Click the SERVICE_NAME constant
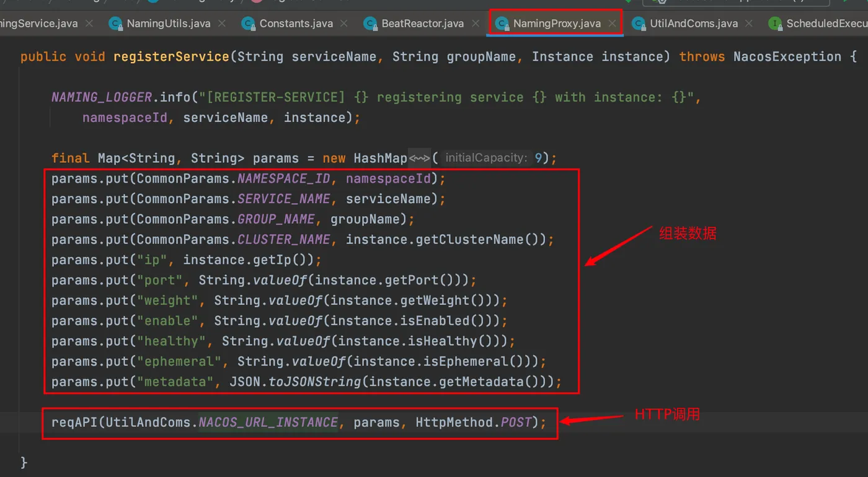 [284, 199]
